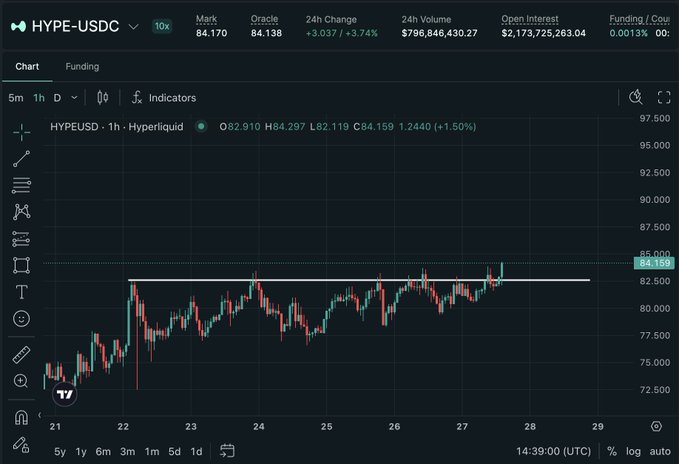Click the Hyperliquid logo icon

pyautogui.click(x=18, y=26)
